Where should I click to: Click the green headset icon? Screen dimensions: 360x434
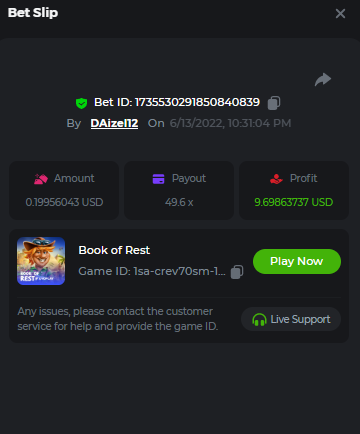pyautogui.click(x=259, y=320)
